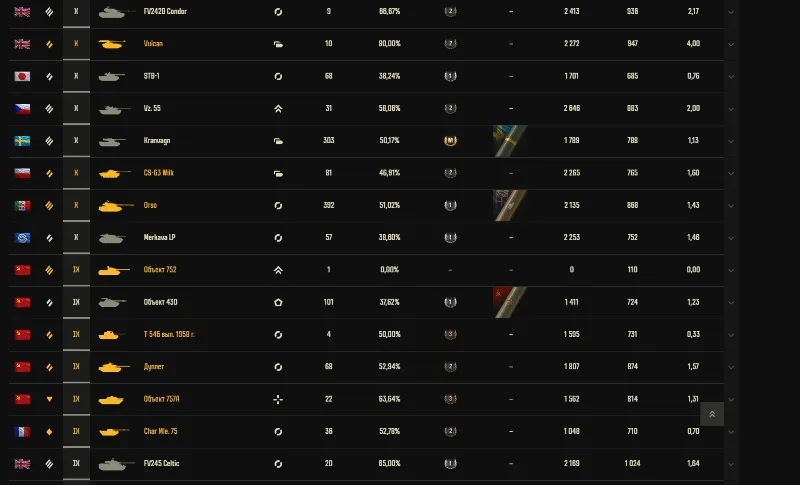Click the Czech flag next to Vz. 55

pyautogui.click(x=22, y=109)
